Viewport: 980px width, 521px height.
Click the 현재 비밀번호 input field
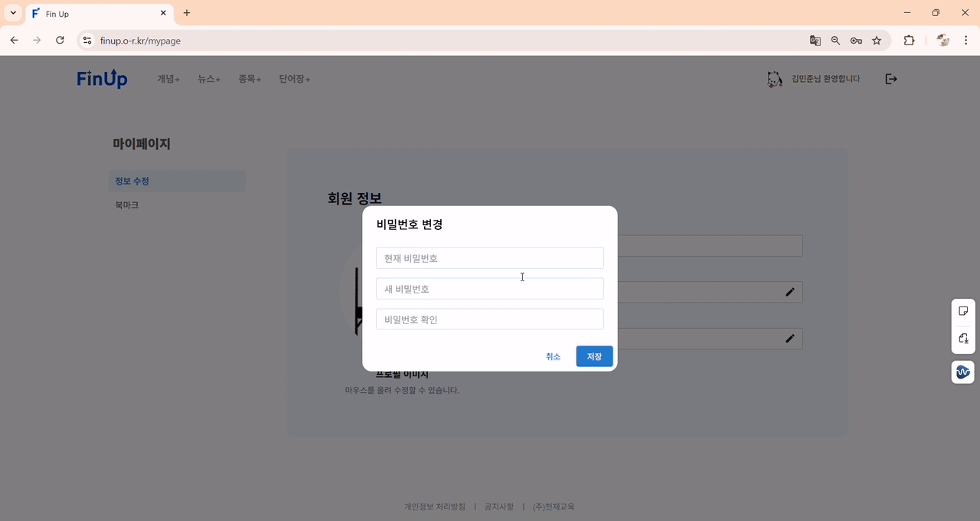point(489,257)
